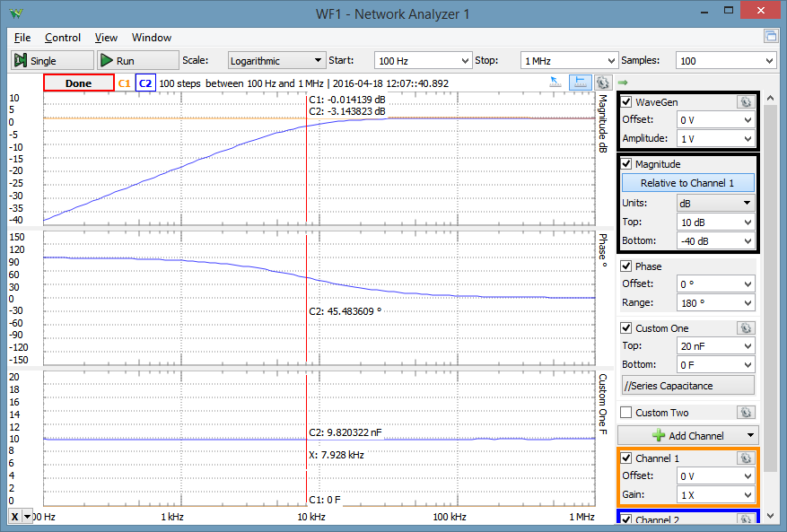Open the Scale Logarithmic dropdown

coord(276,61)
